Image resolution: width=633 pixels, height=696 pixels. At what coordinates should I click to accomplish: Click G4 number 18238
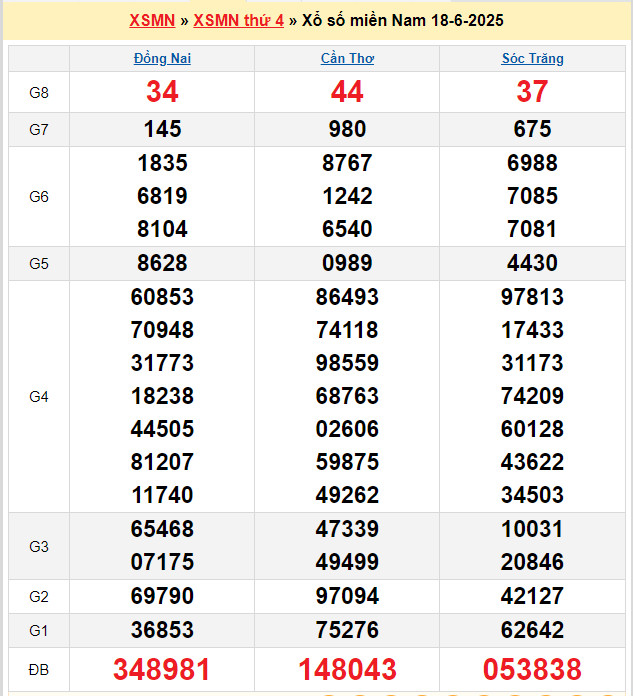pos(162,396)
